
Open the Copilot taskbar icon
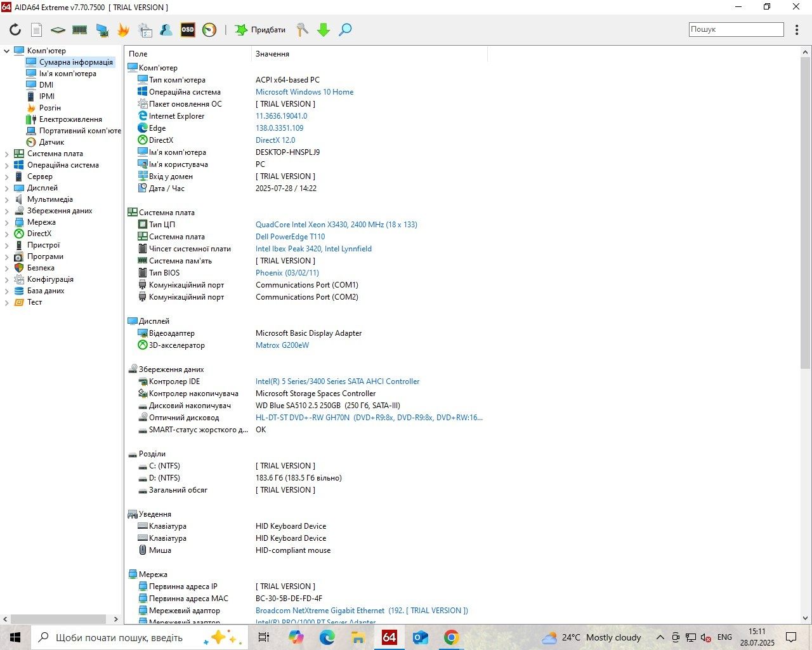click(296, 637)
